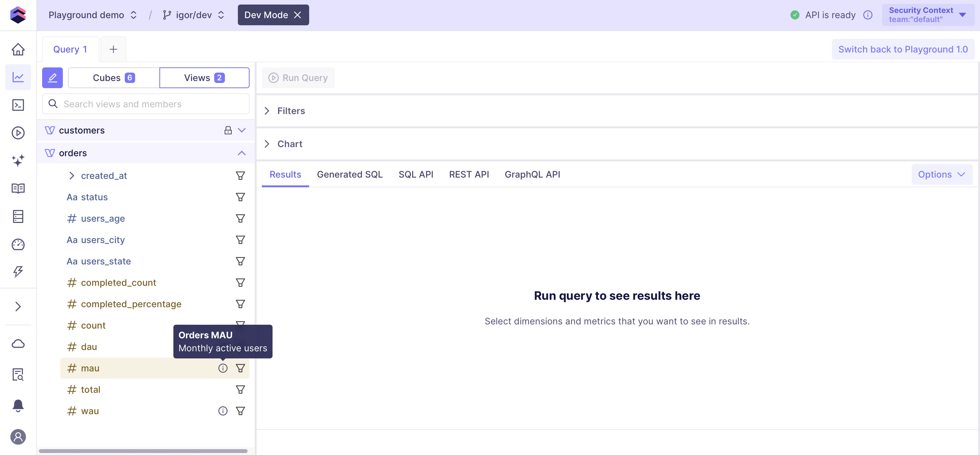The height and width of the screenshot is (455, 980).
Task: Click the horizontal scrollbar under member list
Action: [x=143, y=451]
